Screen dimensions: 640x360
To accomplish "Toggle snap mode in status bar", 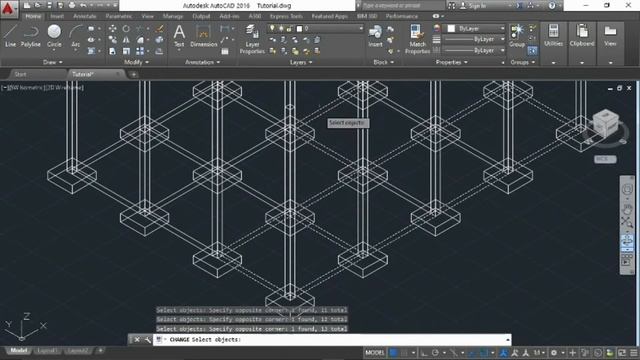I will tap(404, 353).
